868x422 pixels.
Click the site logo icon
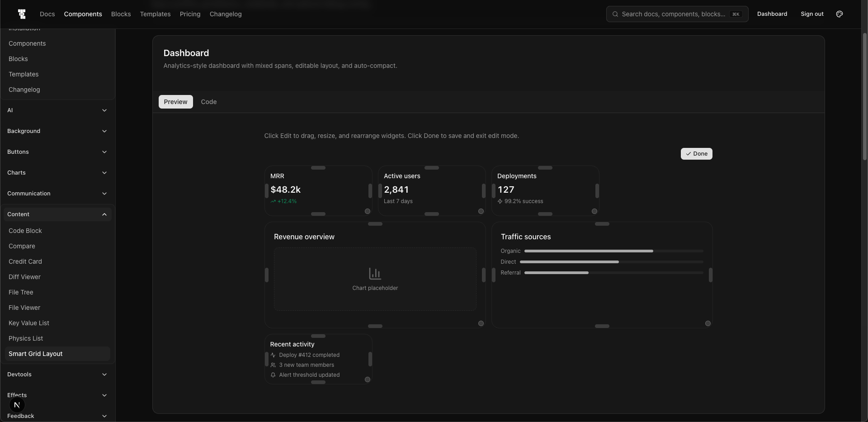22,14
